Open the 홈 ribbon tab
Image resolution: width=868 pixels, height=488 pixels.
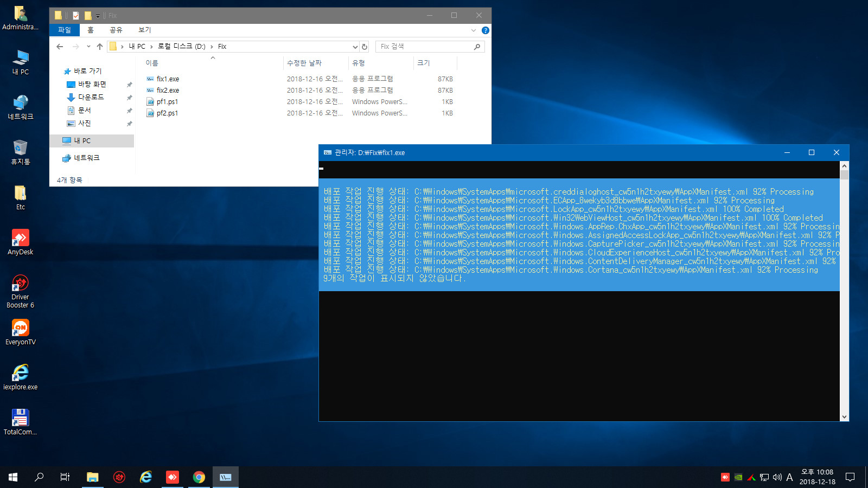tap(91, 30)
